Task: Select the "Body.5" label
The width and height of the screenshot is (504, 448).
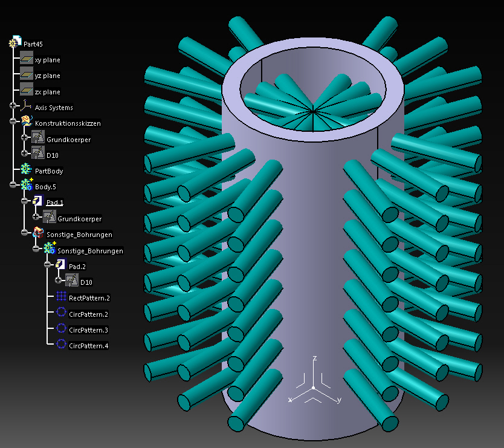Action: (45, 187)
